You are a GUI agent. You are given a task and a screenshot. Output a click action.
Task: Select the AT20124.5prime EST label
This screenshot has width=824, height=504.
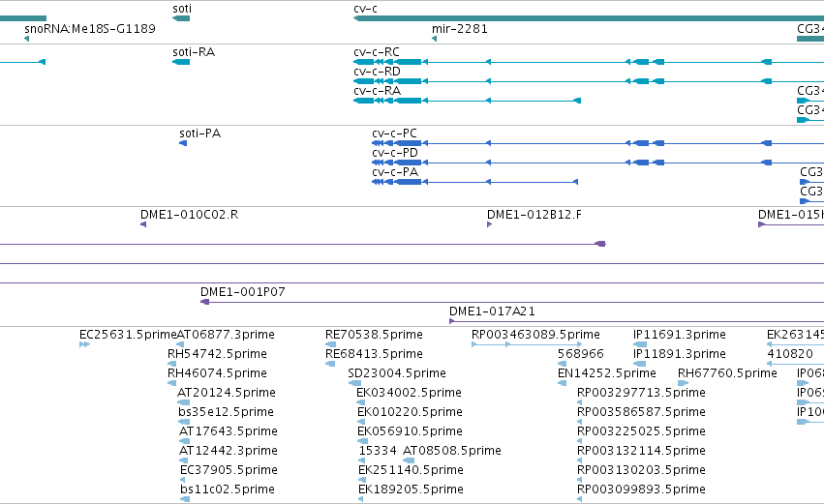(226, 393)
